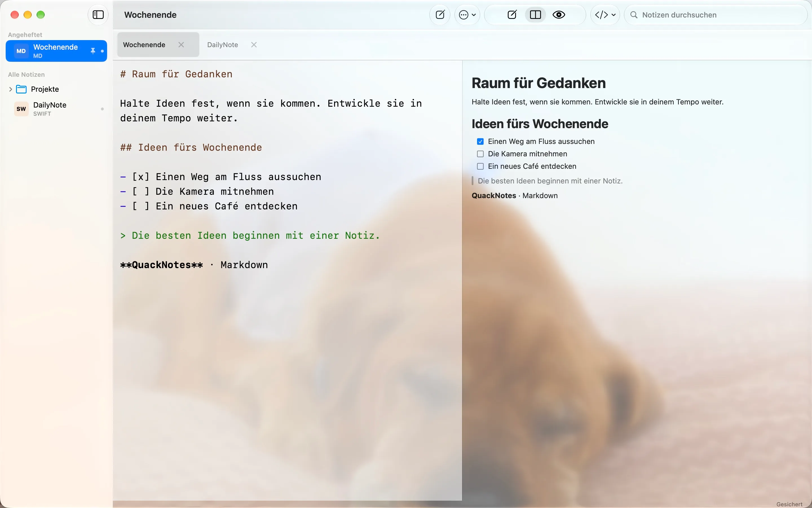
Task: Select the Wochenende tab
Action: [x=158, y=45]
